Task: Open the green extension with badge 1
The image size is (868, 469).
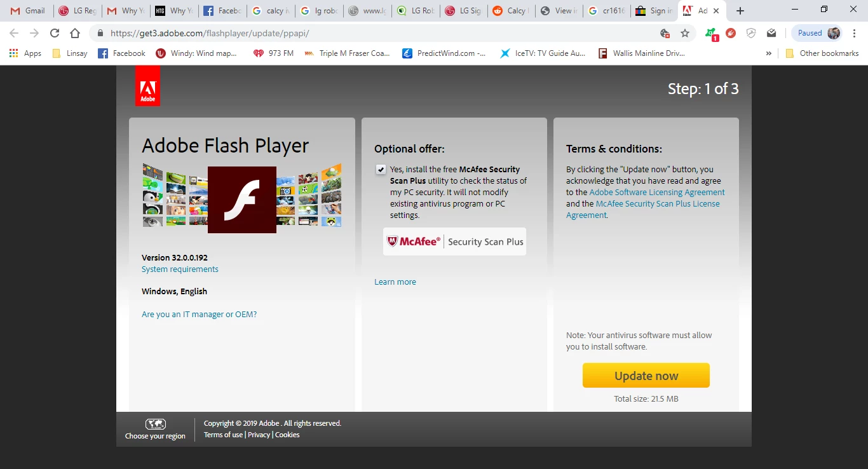Action: [x=711, y=34]
